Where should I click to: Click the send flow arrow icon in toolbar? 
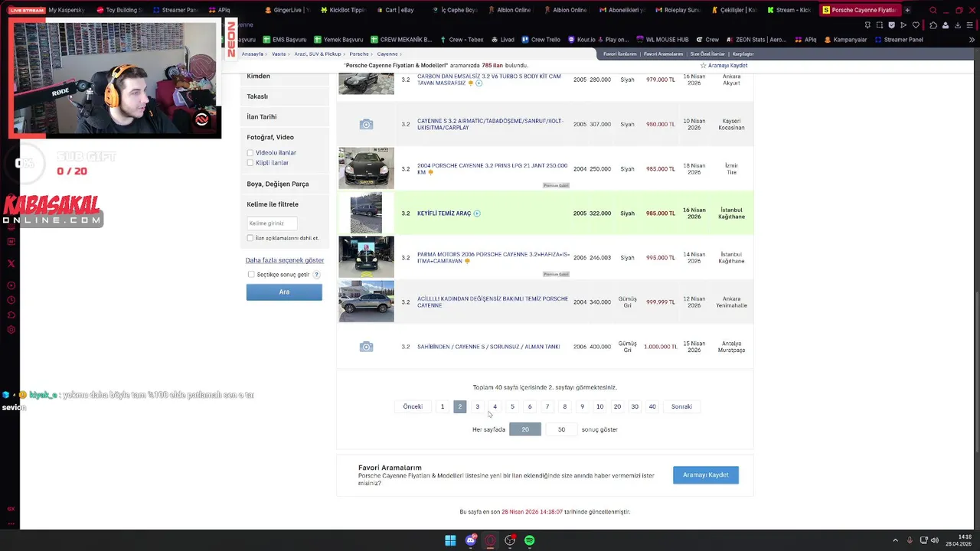(903, 25)
